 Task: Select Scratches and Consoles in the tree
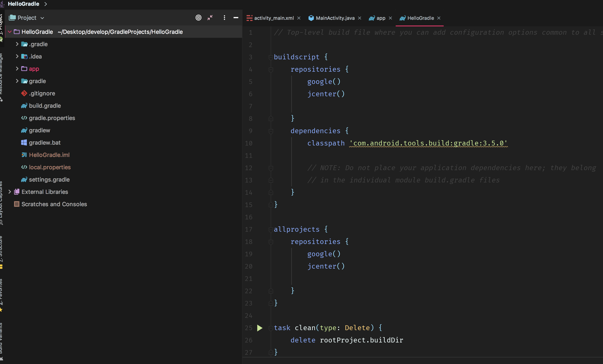click(54, 204)
